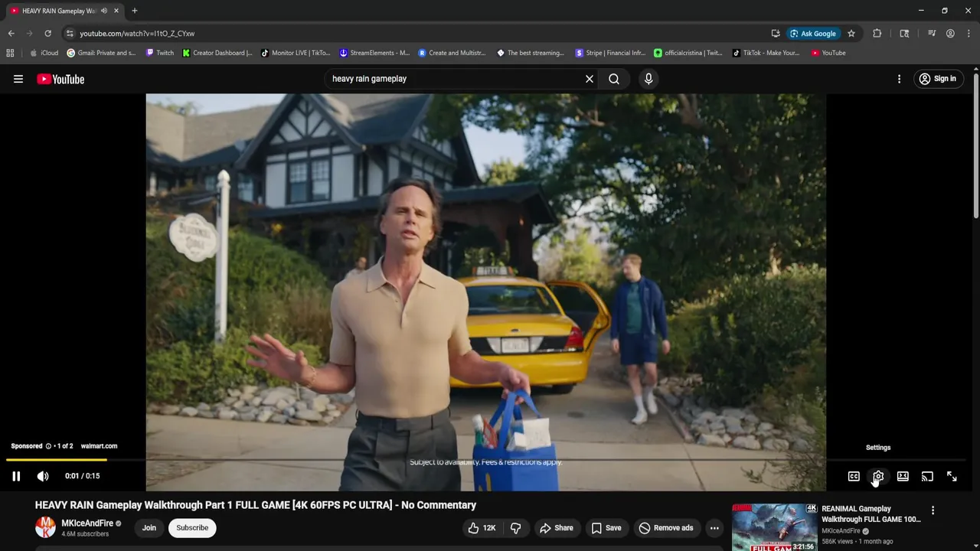Image resolution: width=980 pixels, height=551 pixels.
Task: Open the media controls icon in toolbar
Action: (x=932, y=34)
